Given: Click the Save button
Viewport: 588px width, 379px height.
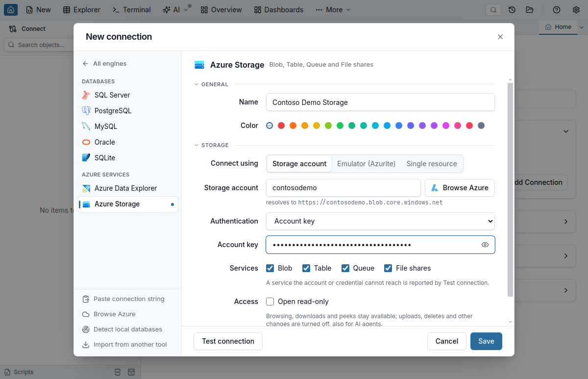Looking at the screenshot, I should coord(486,341).
